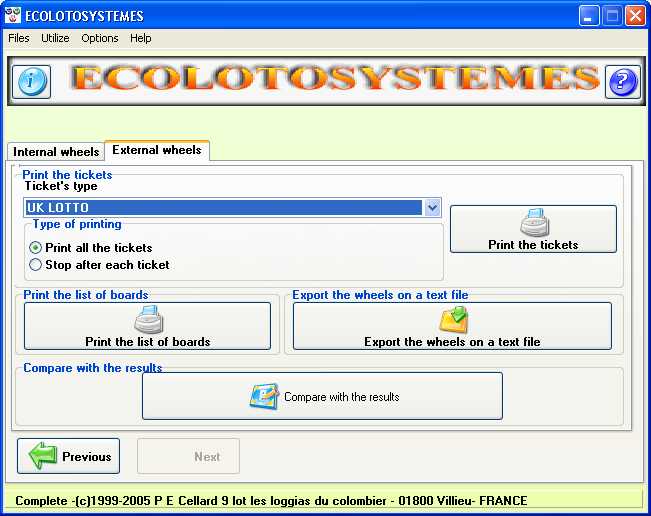Click printer icon on Print list of boards
The height and width of the screenshot is (516, 651).
pyautogui.click(x=148, y=320)
